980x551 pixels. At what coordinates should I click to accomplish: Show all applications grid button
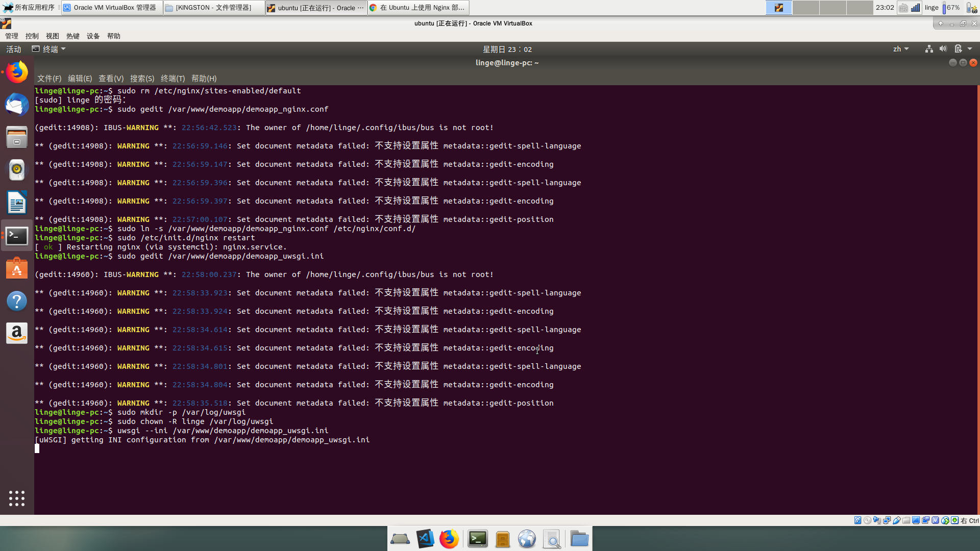point(17,498)
